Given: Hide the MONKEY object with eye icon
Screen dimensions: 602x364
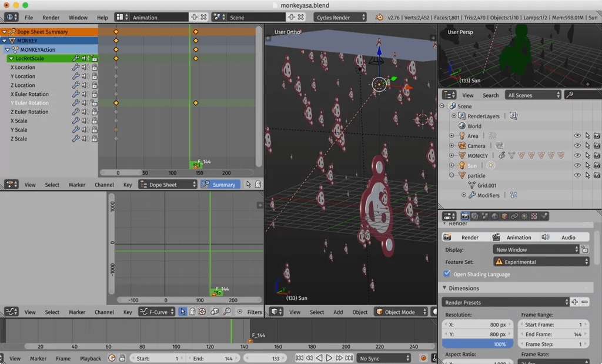Looking at the screenshot, I should point(577,156).
